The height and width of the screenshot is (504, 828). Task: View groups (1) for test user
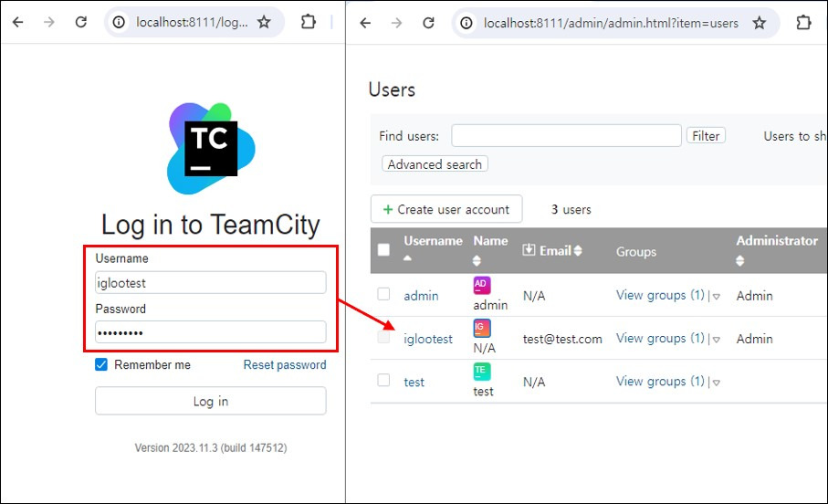660,382
